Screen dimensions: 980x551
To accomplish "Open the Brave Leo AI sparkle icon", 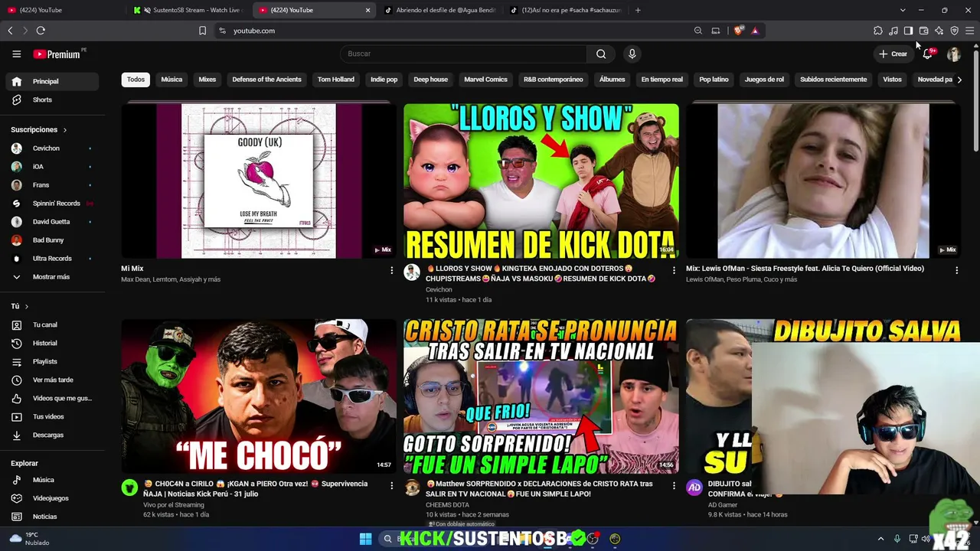I will tap(939, 31).
